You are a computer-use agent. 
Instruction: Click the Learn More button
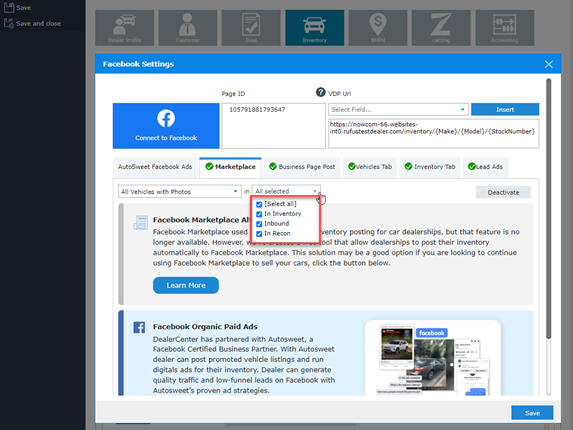click(x=186, y=285)
